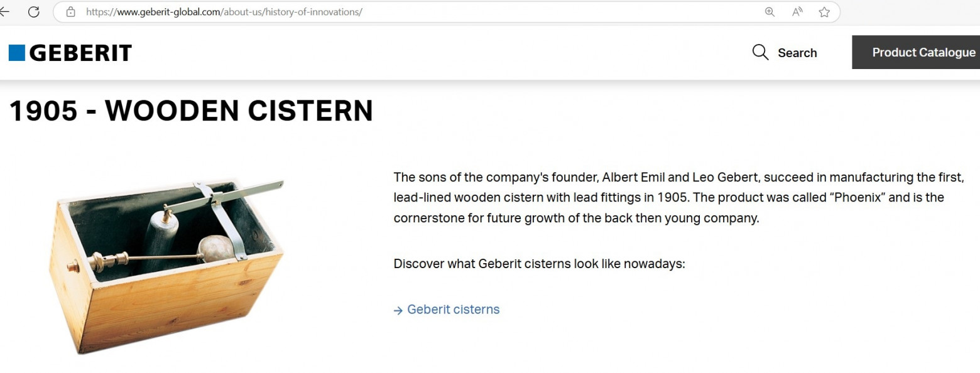Screen dimensions: 980x373
Task: Click the year 1905 in the heading
Action: tap(43, 111)
